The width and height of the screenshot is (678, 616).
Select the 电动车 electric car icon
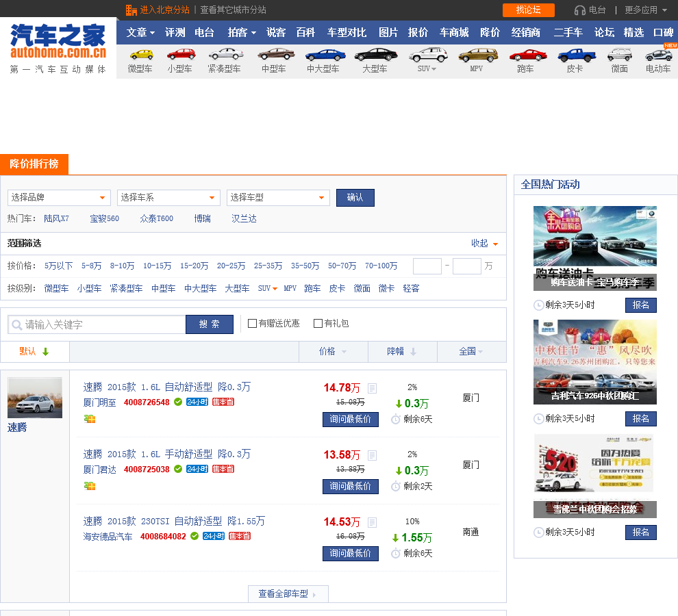point(659,55)
